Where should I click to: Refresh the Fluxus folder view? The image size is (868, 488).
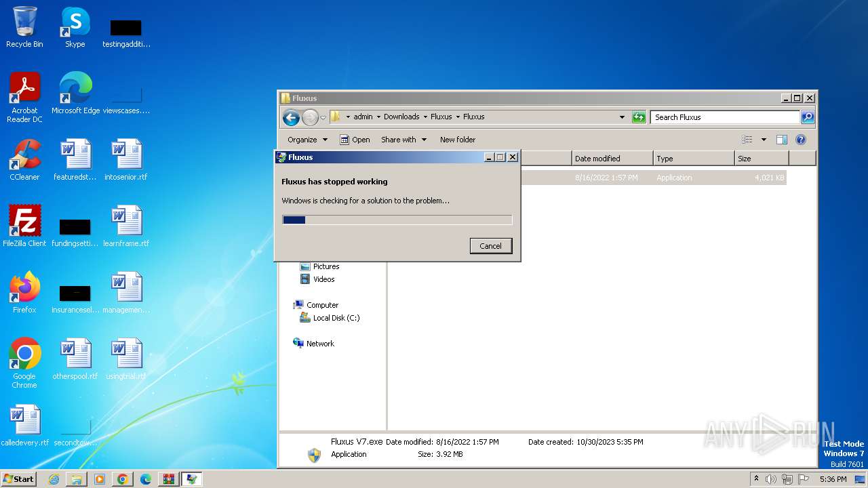pyautogui.click(x=639, y=117)
